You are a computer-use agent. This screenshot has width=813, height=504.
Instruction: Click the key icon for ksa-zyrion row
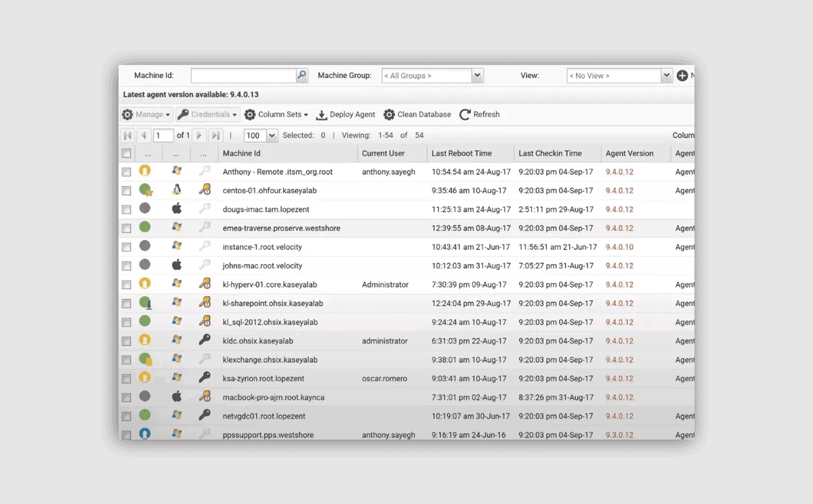tap(205, 377)
